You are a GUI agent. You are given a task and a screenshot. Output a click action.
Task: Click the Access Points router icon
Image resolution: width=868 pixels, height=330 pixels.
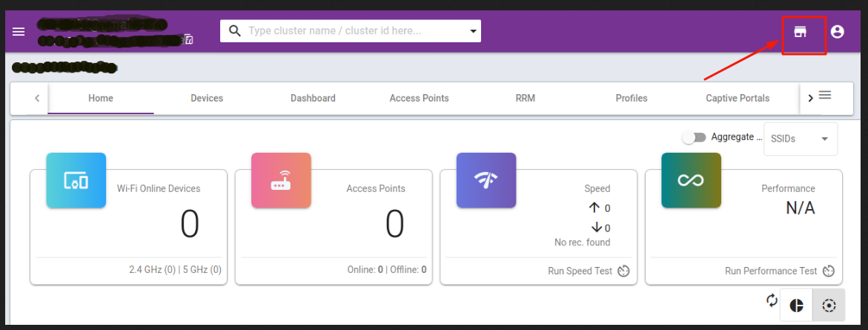pos(281,180)
